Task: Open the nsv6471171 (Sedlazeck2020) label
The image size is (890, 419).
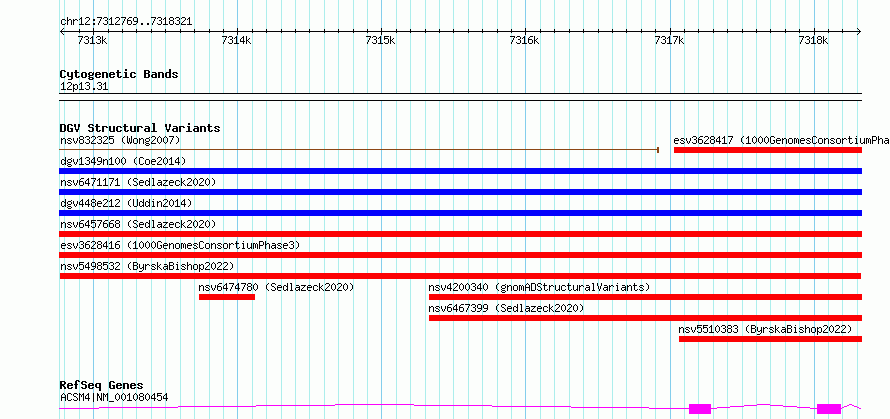Action: click(138, 182)
